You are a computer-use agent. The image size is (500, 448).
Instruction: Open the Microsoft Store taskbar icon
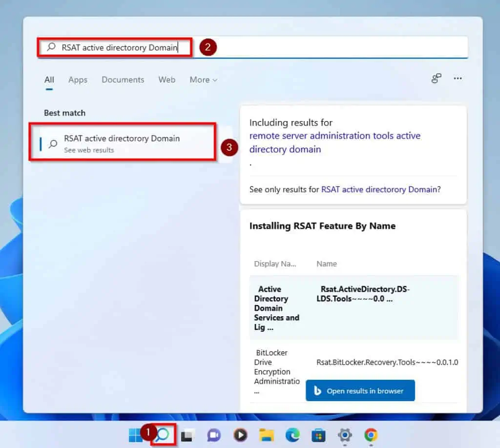pos(318,435)
